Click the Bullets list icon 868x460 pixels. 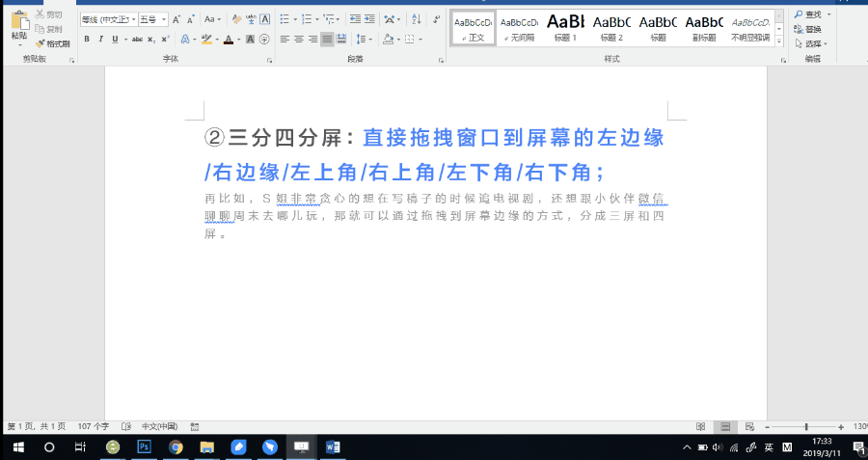click(285, 19)
